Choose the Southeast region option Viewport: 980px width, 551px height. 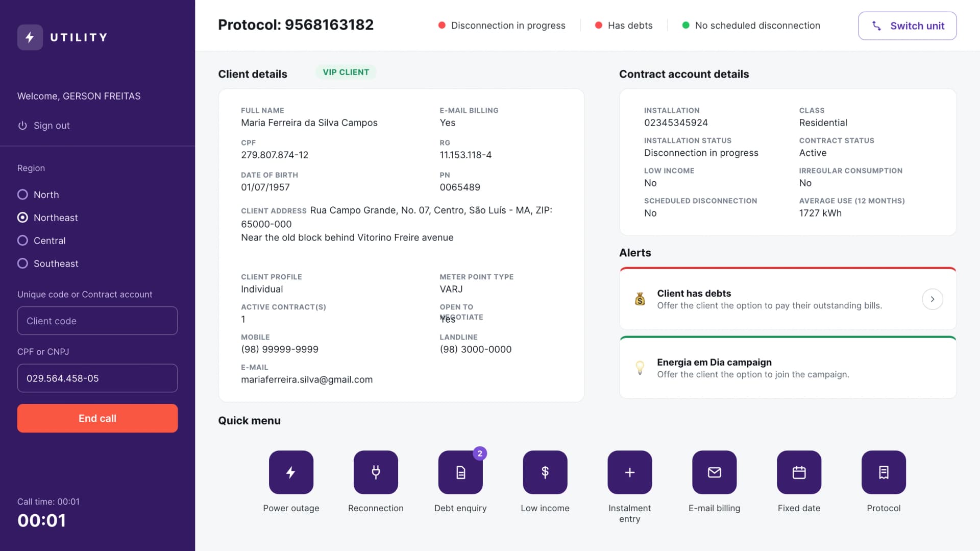point(48,263)
